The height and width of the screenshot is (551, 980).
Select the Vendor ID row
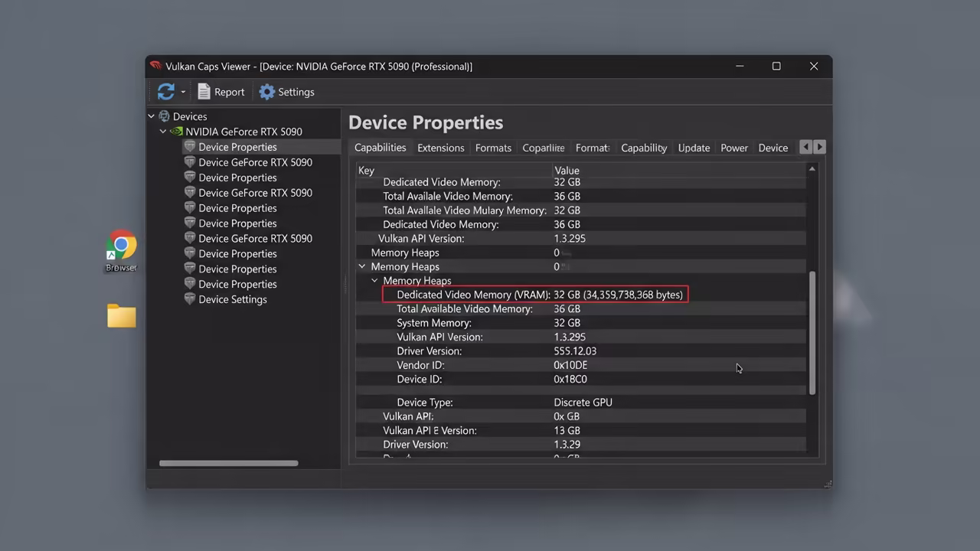click(580, 365)
